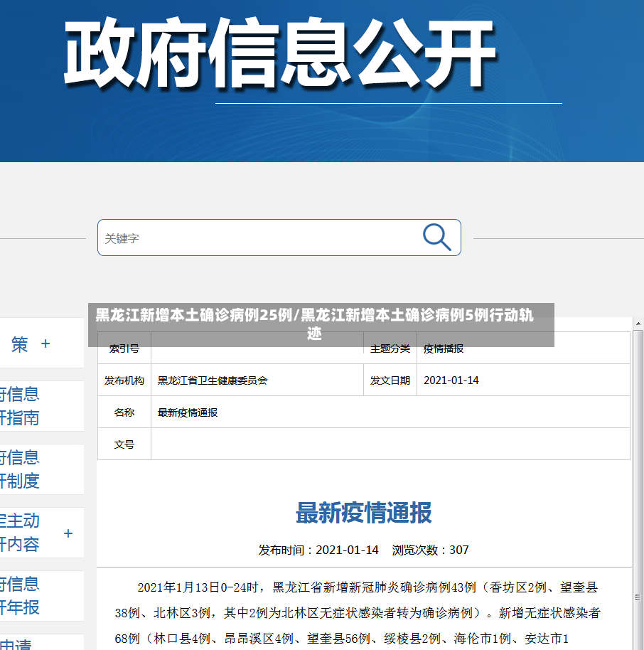
Task: Click the 关键字 keyword search field
Action: (x=279, y=238)
